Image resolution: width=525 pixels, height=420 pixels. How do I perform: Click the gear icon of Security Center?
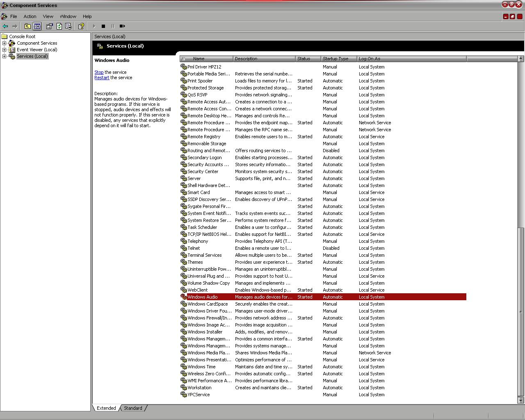[184, 171]
